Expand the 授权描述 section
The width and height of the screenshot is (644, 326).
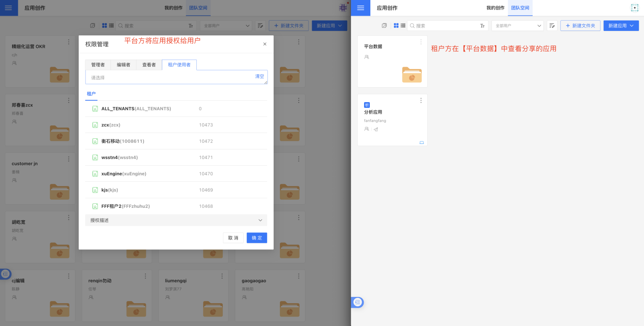[x=176, y=220]
